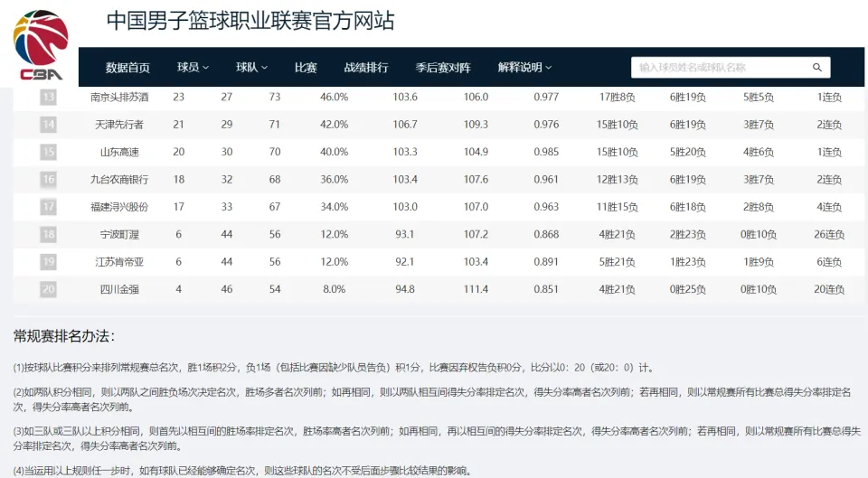Click rank badge 20
This screenshot has height=478, width=868.
pos(48,289)
